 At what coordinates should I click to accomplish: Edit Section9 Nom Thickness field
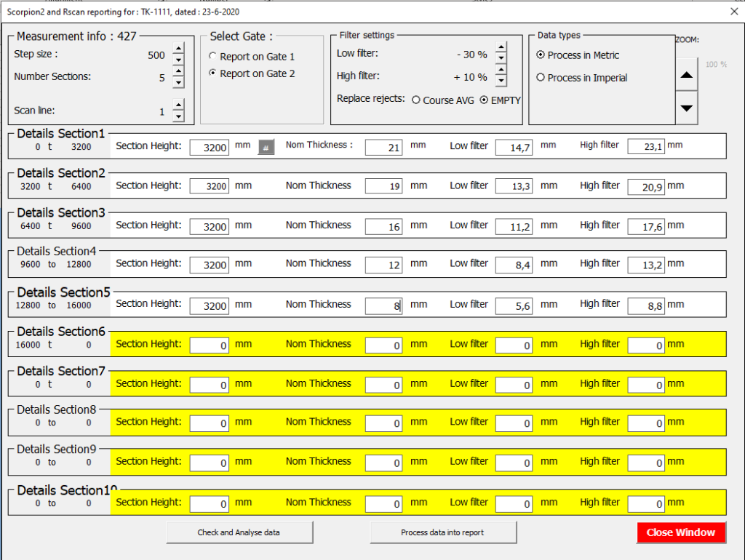click(384, 463)
